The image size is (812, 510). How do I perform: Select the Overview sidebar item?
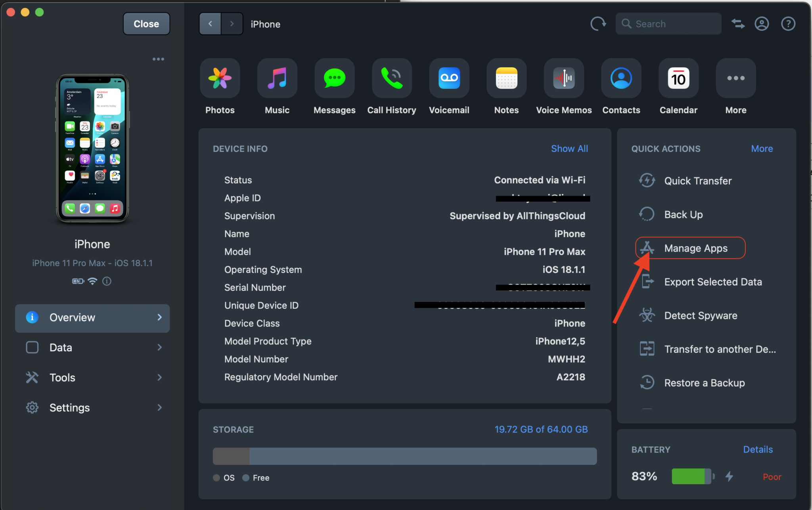92,318
